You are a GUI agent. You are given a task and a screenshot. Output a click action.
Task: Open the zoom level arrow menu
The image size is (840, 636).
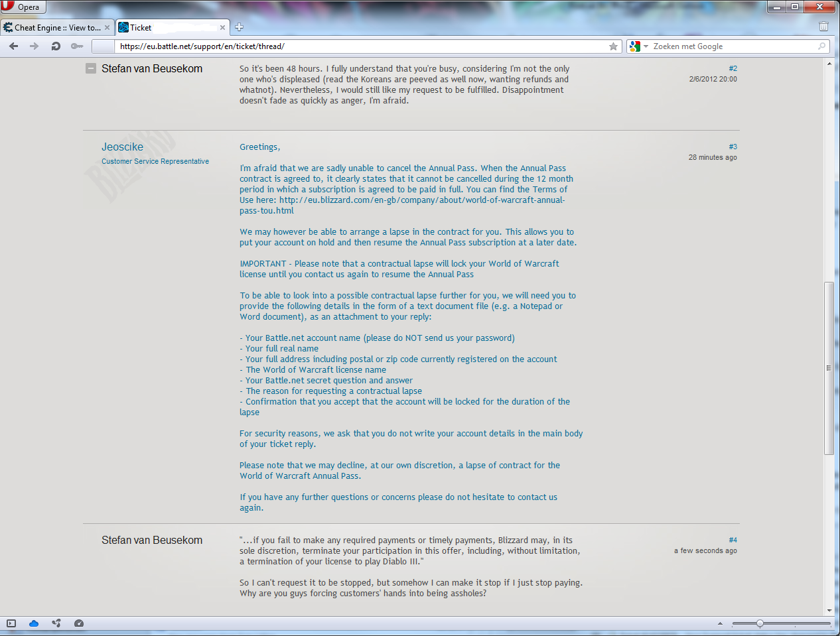click(x=721, y=623)
